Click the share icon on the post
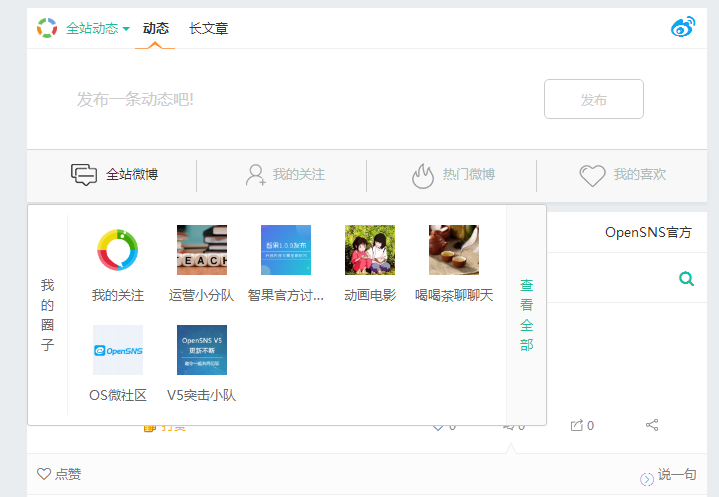719x497 pixels. [652, 425]
